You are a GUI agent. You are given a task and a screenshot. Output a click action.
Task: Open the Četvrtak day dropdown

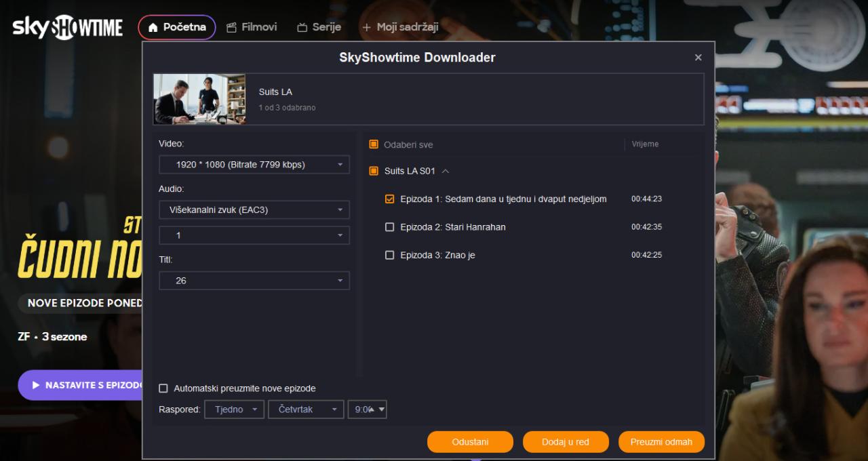point(307,409)
